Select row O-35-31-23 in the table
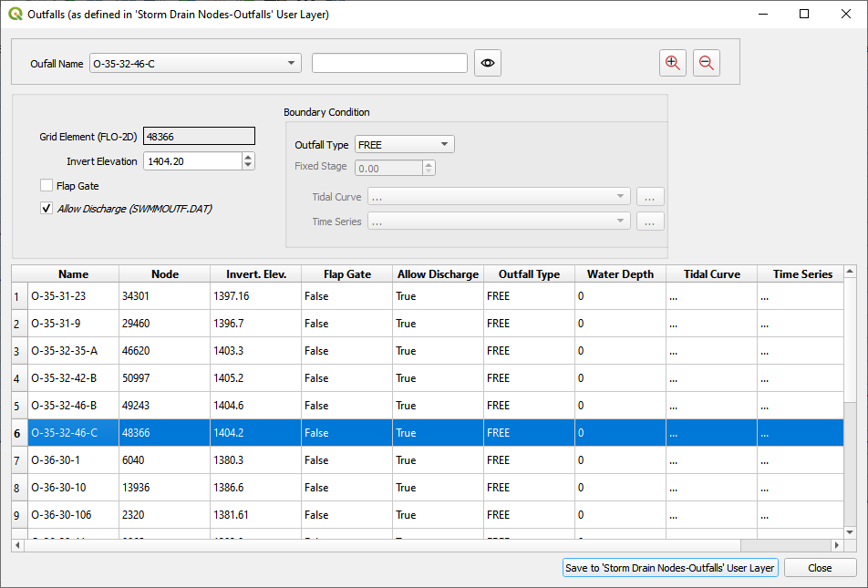868x588 pixels. click(x=73, y=296)
